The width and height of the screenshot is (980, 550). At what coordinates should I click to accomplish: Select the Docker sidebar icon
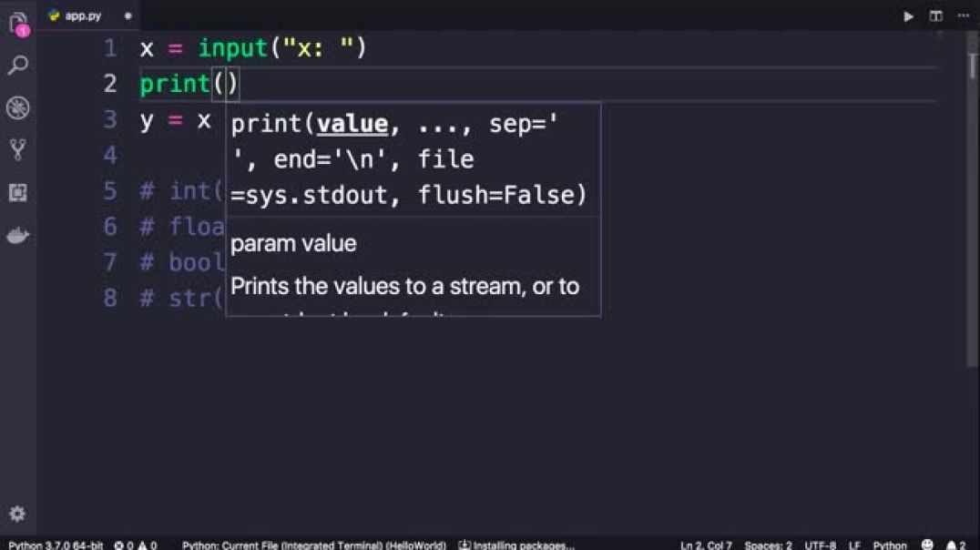[18, 235]
